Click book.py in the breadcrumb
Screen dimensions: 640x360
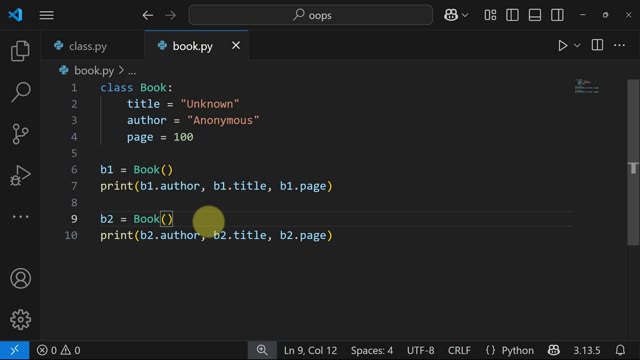coord(94,70)
